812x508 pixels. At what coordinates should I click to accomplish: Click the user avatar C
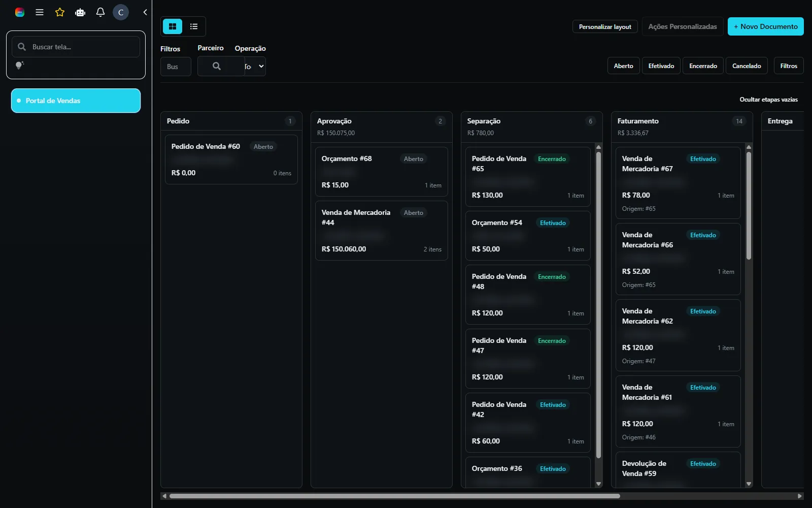point(121,12)
